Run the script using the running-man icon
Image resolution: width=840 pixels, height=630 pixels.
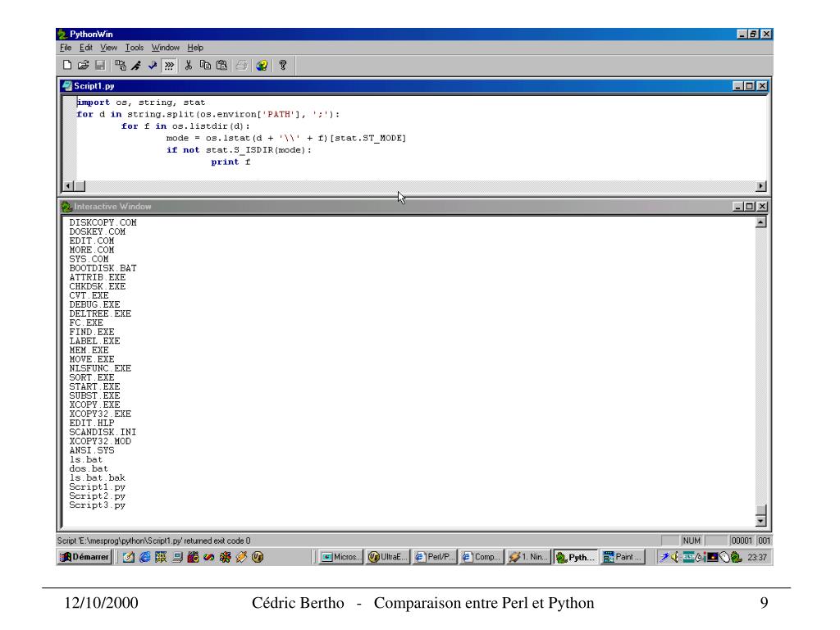[137, 66]
